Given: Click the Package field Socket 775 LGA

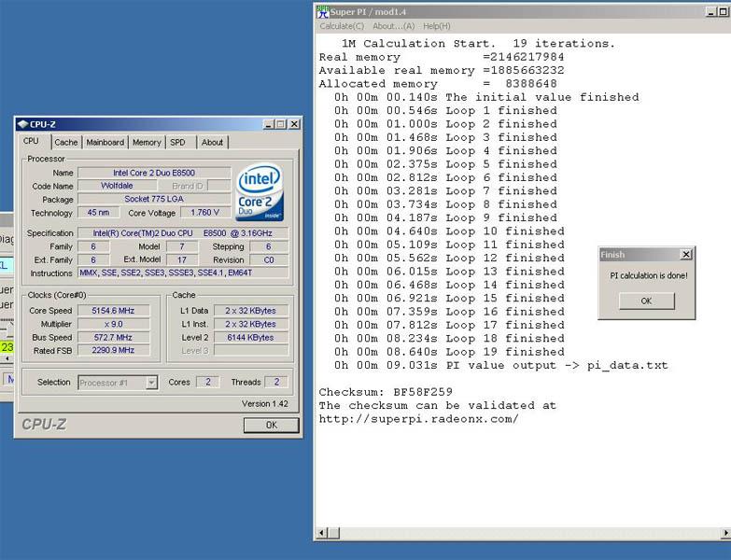Looking at the screenshot, I should (154, 199).
